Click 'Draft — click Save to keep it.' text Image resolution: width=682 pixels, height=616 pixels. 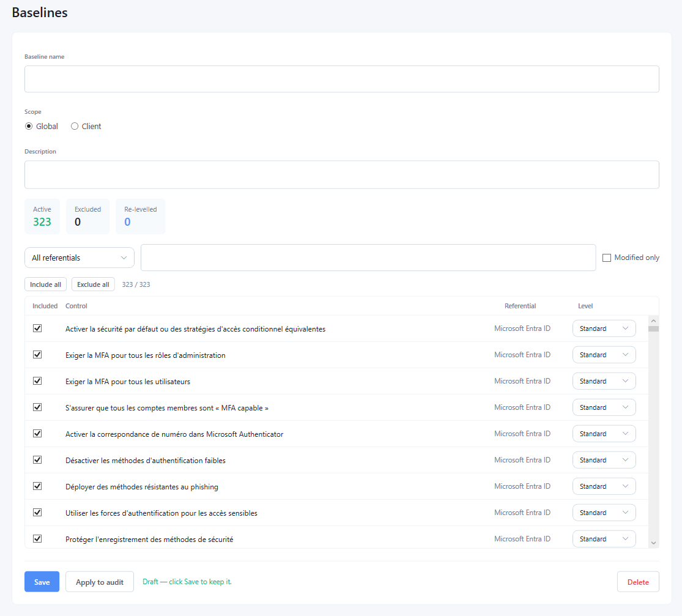187,582
